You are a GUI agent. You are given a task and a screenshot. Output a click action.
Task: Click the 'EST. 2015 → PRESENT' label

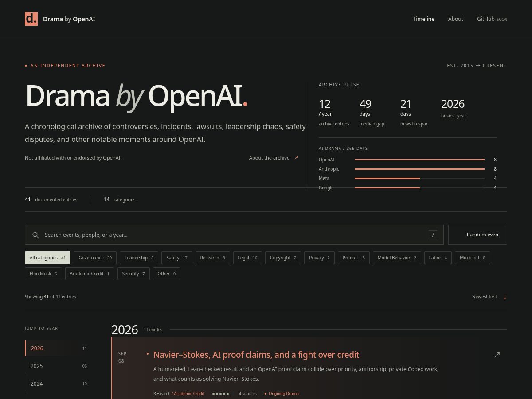477,66
